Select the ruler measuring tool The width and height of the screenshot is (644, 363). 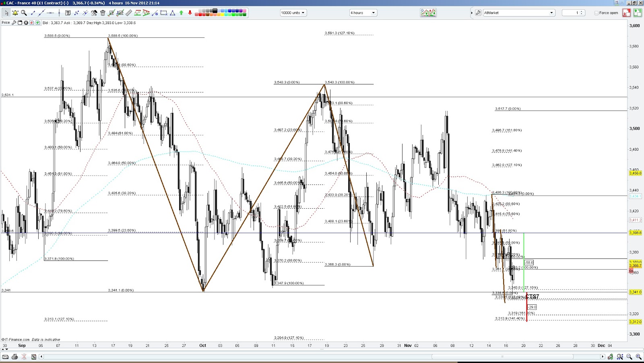[129, 13]
